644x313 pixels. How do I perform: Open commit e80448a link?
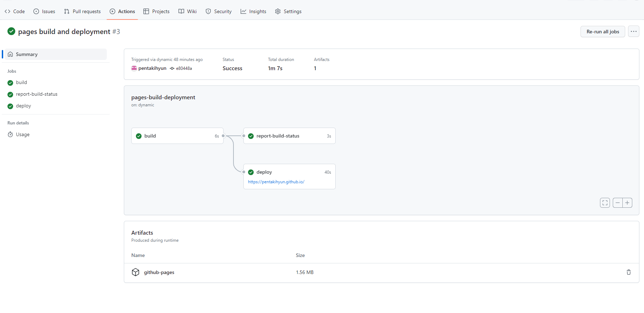tap(184, 68)
